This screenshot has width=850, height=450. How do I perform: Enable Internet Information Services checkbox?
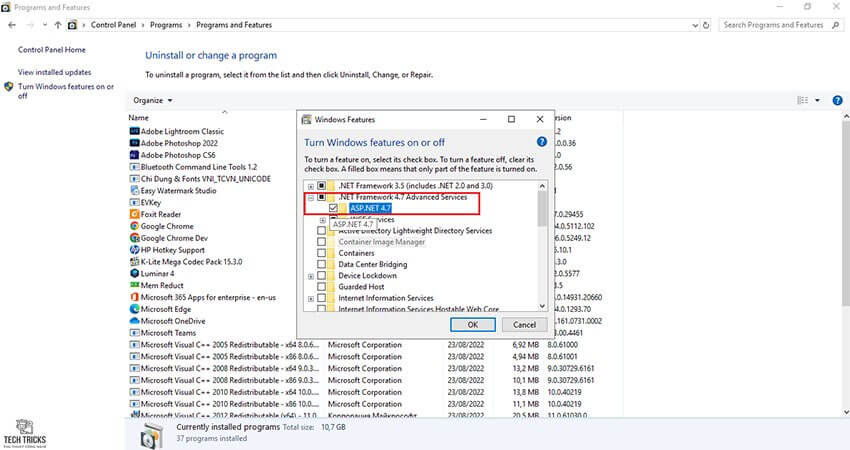coord(321,298)
